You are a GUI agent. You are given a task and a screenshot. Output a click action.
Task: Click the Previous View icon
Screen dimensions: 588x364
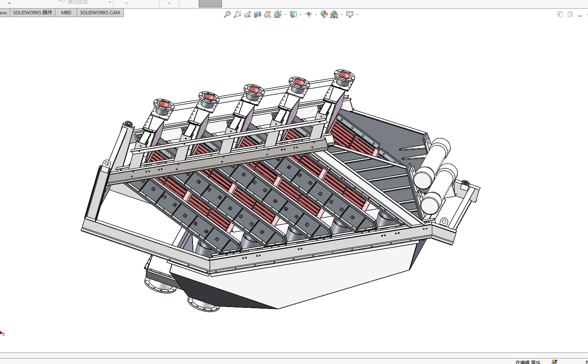pyautogui.click(x=248, y=14)
